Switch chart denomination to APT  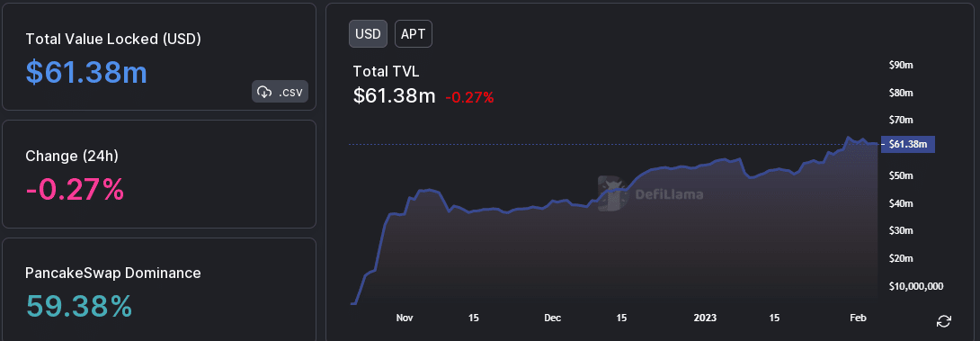pos(413,34)
